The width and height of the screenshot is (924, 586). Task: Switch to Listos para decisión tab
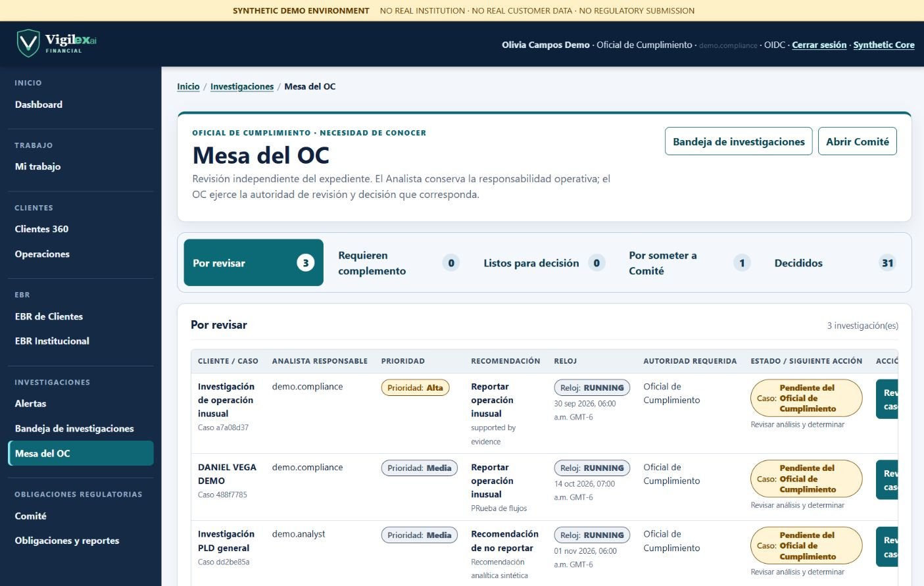pos(543,262)
